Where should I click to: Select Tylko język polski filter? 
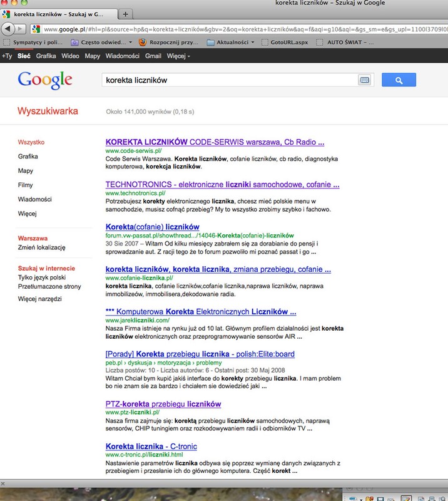click(x=42, y=277)
